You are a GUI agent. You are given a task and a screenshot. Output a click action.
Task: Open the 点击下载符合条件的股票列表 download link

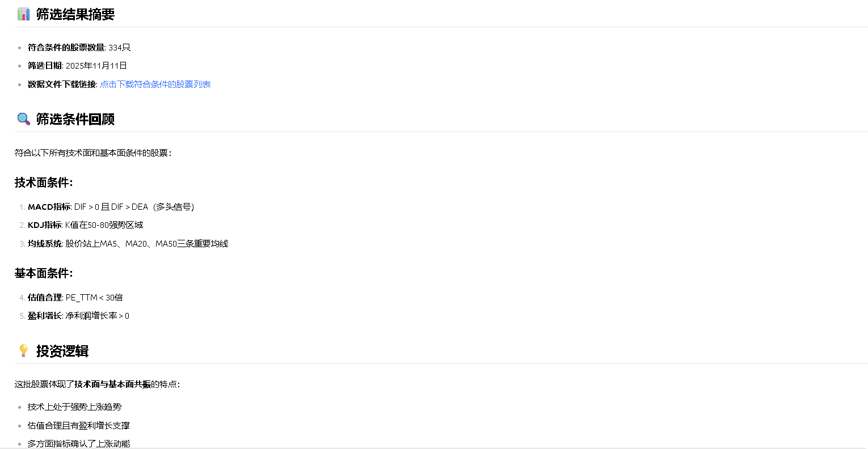155,84
